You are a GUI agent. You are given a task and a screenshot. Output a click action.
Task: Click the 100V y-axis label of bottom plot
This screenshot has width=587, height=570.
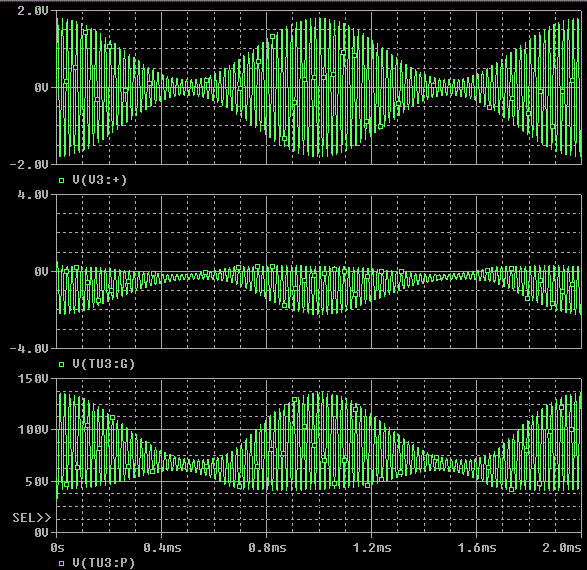[x=33, y=430]
